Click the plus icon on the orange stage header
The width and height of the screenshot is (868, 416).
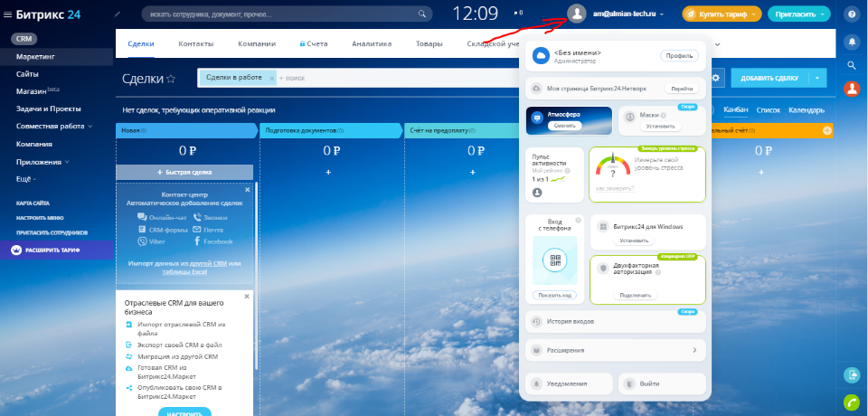827,131
